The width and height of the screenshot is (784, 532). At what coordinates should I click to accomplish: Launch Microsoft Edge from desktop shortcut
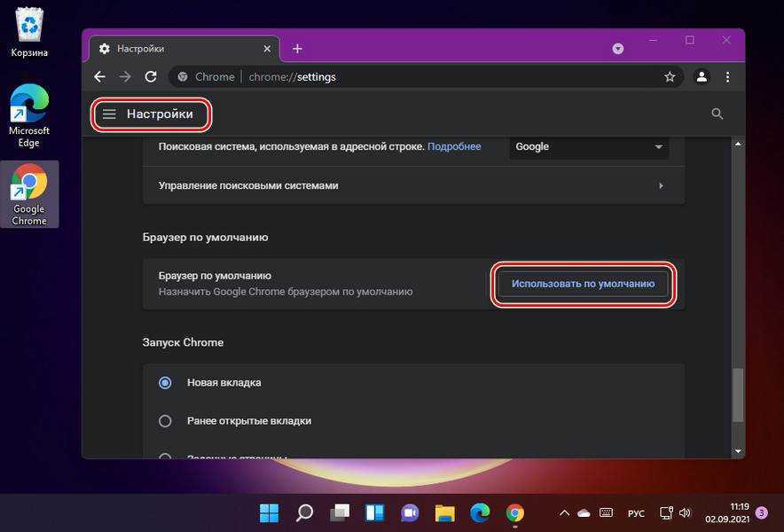click(29, 115)
